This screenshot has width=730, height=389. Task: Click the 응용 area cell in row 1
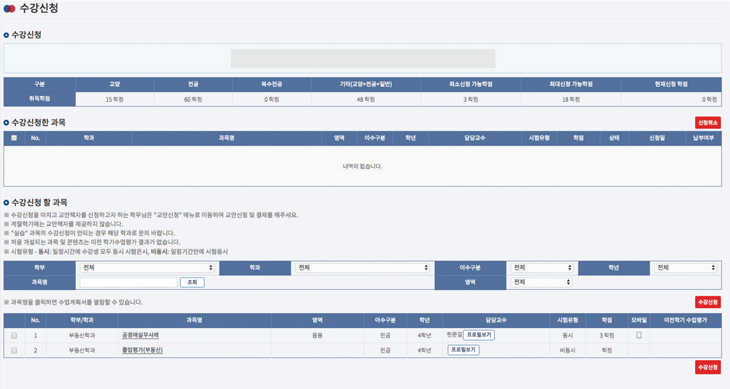317,335
